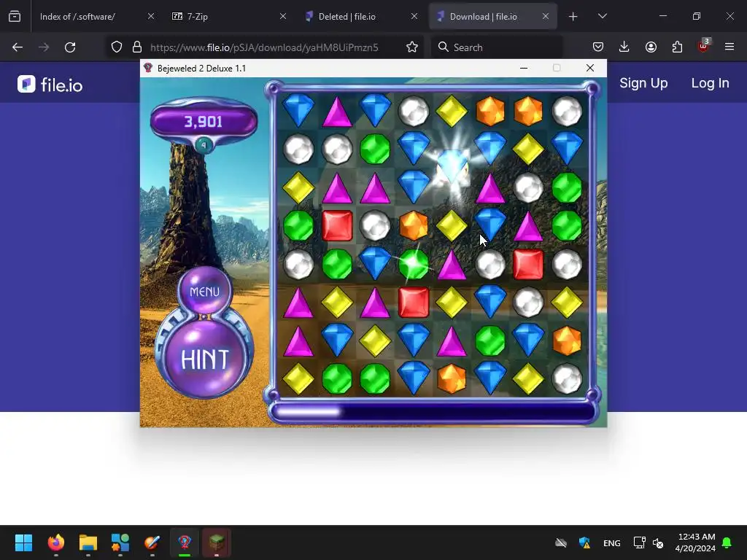This screenshot has height=560, width=747.
Task: Close the 'Download | file.io' tab
Action: [x=546, y=16]
